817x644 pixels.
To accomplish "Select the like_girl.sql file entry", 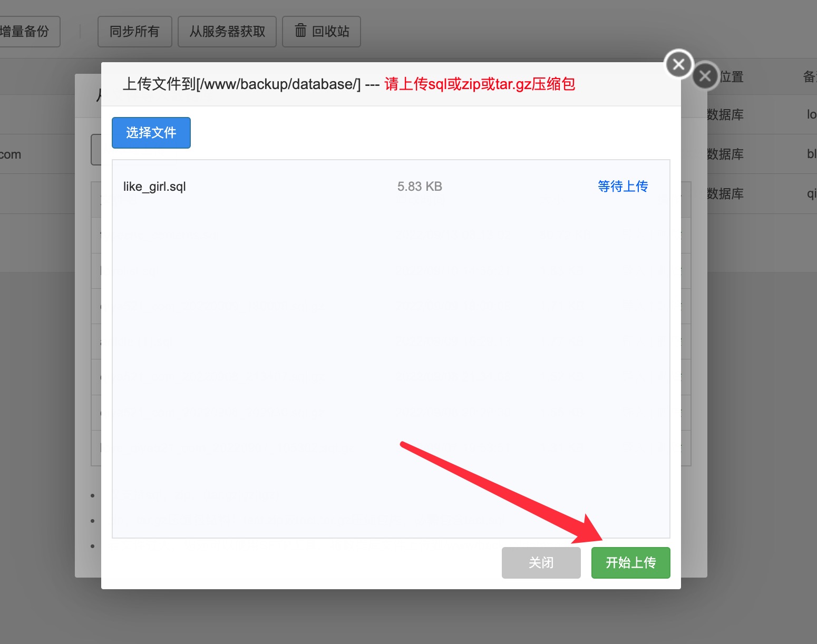I will point(153,186).
